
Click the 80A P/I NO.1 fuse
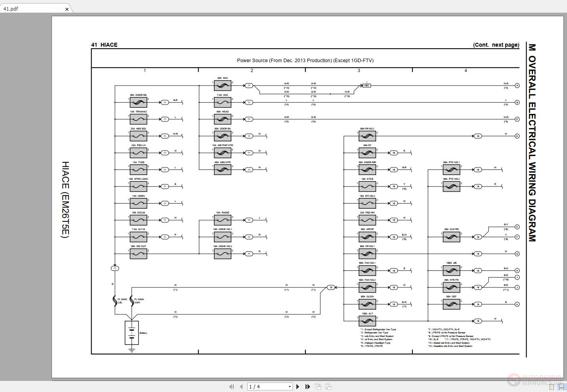367,254
